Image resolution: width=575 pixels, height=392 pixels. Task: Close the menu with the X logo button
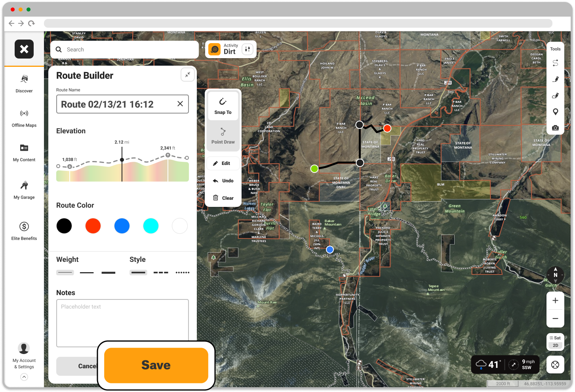click(x=24, y=49)
